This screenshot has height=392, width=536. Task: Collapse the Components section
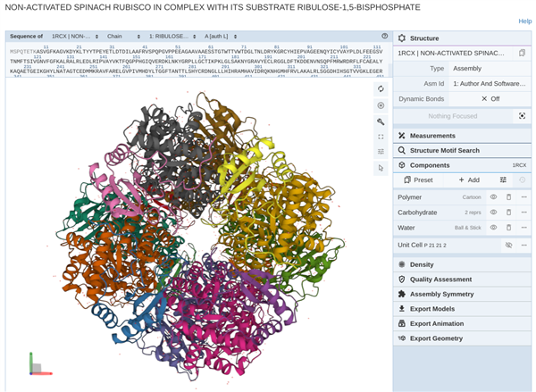[462, 165]
